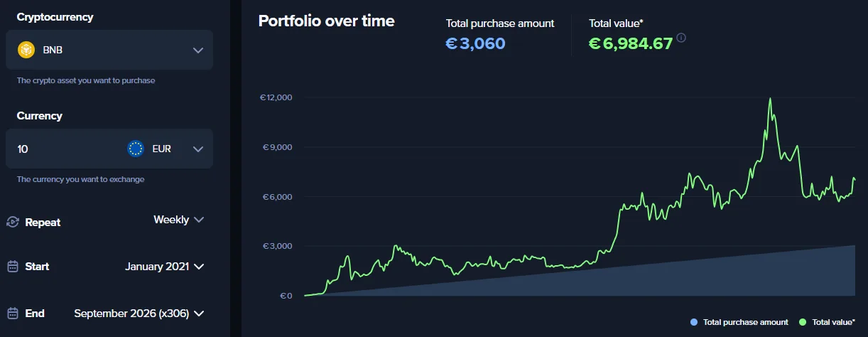Click the €6,984.67 total value figure
The height and width of the screenshot is (337, 868).
(631, 44)
